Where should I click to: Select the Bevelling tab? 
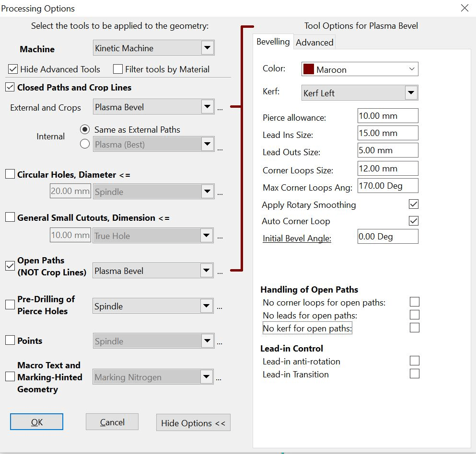coord(273,42)
